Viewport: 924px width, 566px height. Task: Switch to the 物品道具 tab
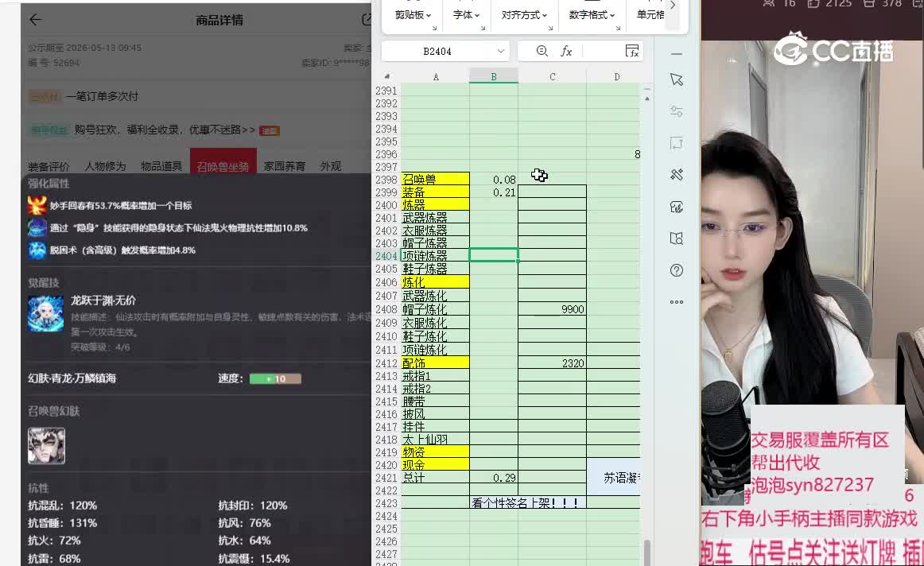[x=161, y=167]
